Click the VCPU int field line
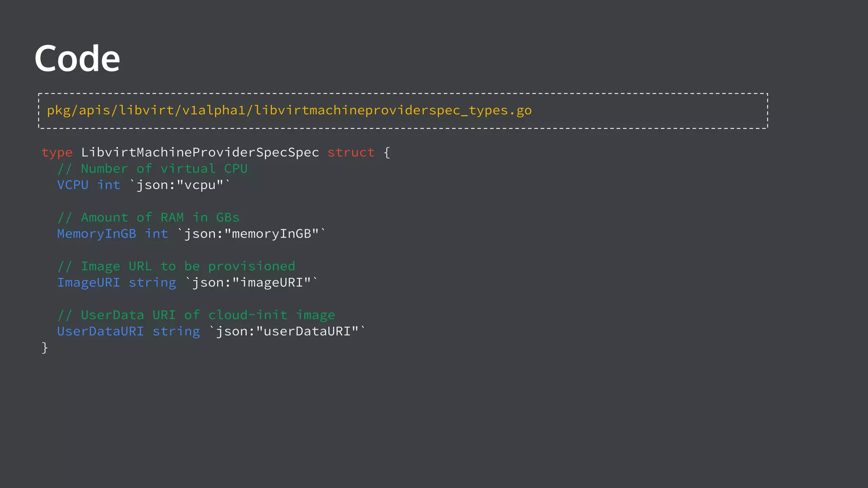The image size is (868, 488). (x=144, y=185)
